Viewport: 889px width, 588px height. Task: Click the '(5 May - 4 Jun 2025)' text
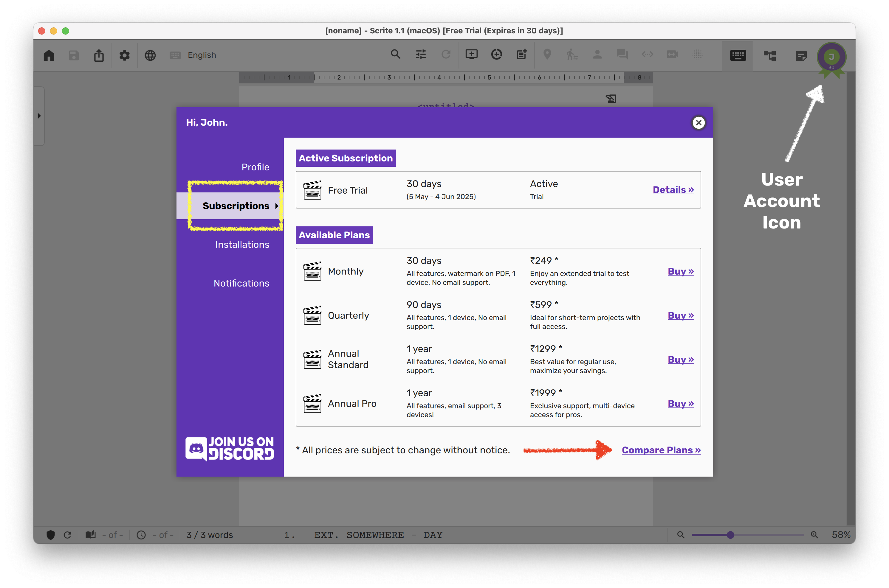[441, 197]
